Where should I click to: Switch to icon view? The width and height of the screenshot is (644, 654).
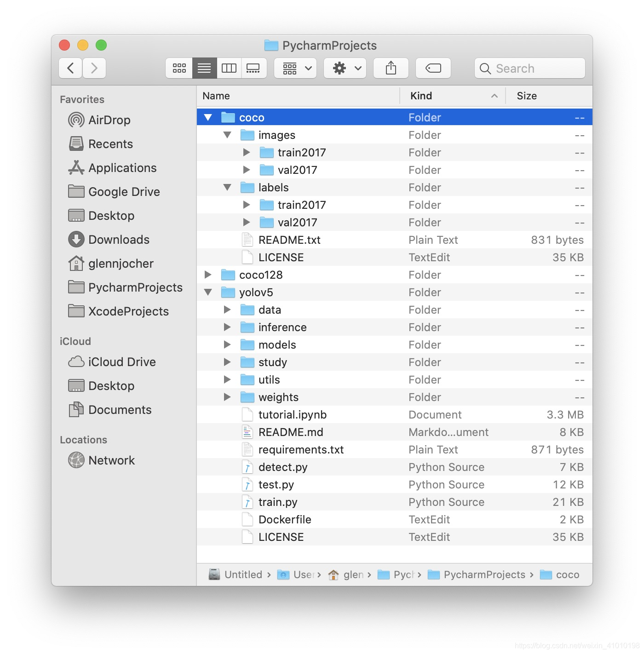[179, 68]
